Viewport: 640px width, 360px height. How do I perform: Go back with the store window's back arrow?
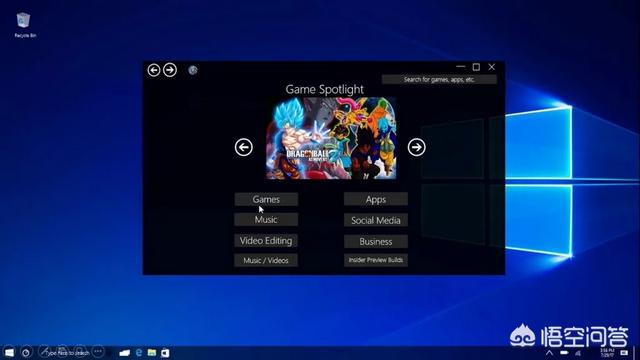point(154,70)
